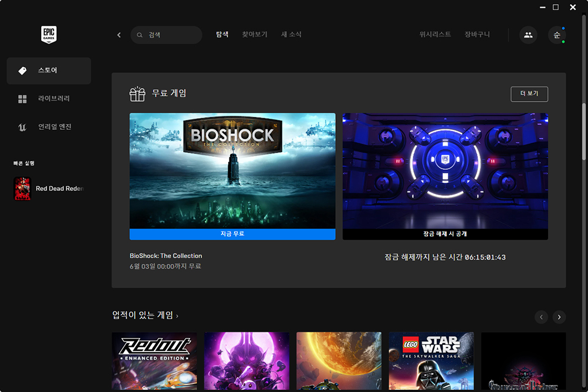Click the Epic Games logo

49,35
